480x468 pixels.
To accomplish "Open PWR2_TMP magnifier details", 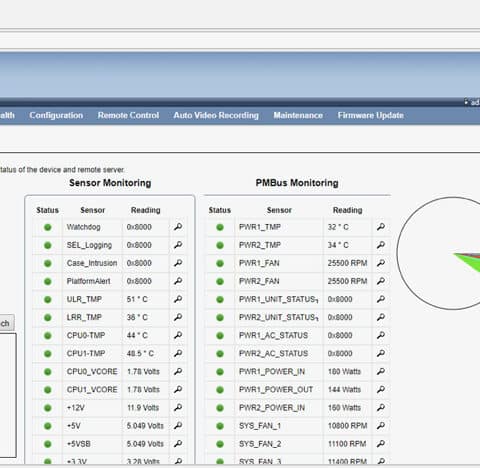I will pos(381,245).
